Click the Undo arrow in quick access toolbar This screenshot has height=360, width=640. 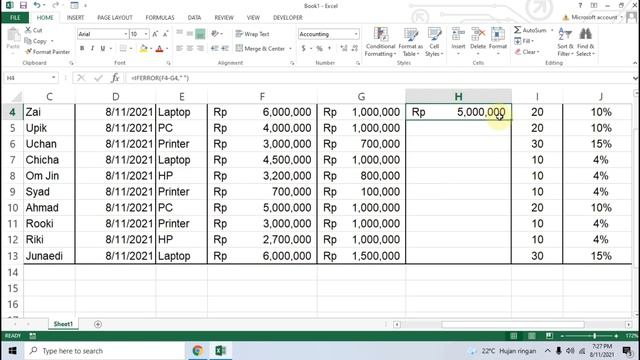point(37,5)
